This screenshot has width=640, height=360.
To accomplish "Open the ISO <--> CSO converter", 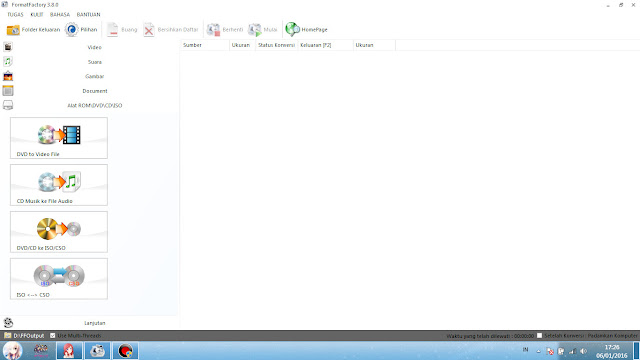I will (x=59, y=279).
